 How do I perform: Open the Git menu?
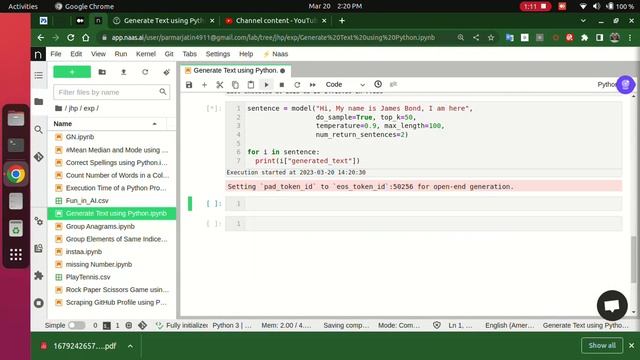pyautogui.click(x=169, y=54)
